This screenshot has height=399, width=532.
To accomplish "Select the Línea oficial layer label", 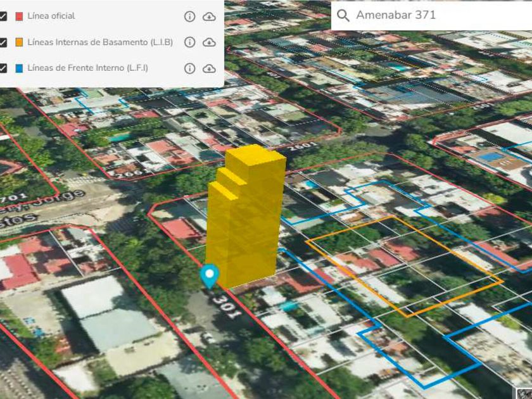I will pyautogui.click(x=51, y=16).
